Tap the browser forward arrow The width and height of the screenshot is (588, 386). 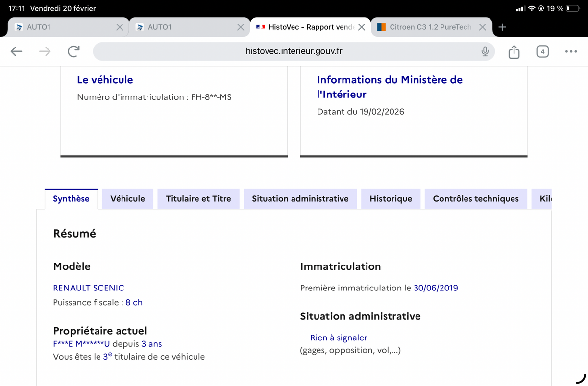(x=45, y=51)
